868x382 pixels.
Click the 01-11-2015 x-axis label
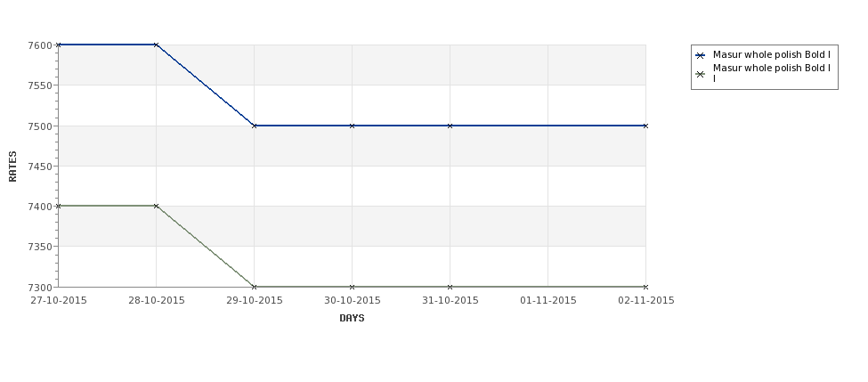tap(548, 300)
